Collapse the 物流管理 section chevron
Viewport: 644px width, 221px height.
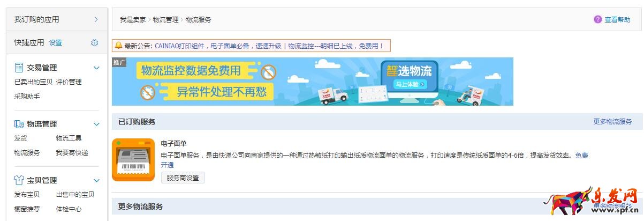pyautogui.click(x=96, y=124)
